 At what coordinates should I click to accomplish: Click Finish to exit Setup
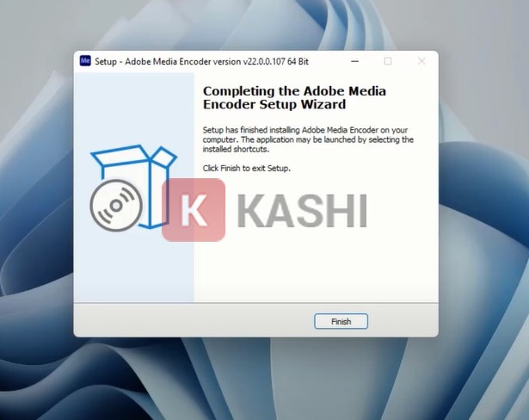tap(341, 321)
